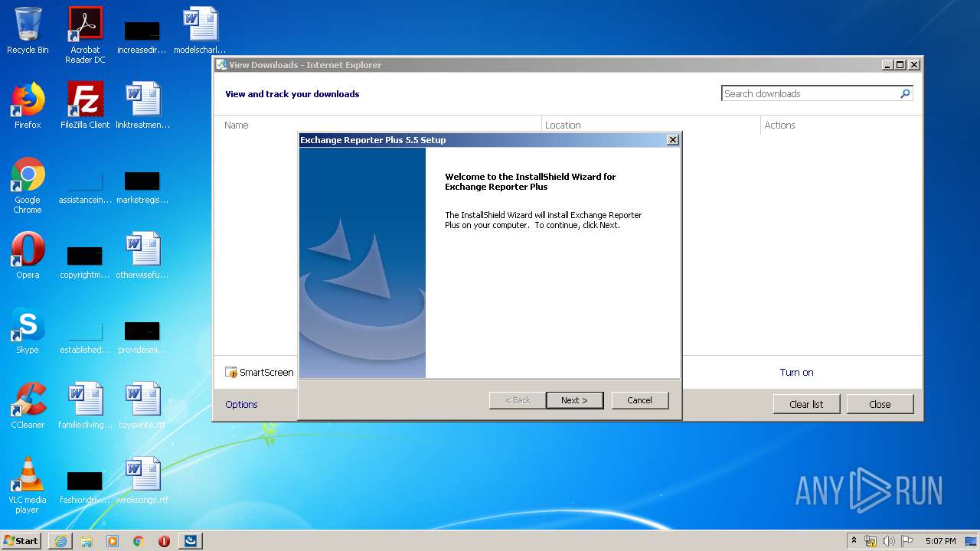The width and height of the screenshot is (980, 551).
Task: Open the Recycle Bin desktop icon
Action: (28, 31)
